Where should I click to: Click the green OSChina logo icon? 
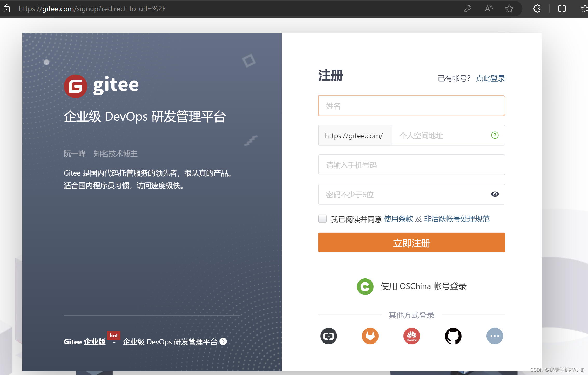pos(365,286)
